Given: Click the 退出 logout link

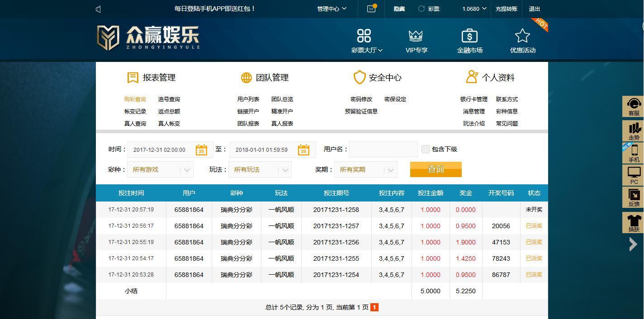Looking at the screenshot, I should pyautogui.click(x=535, y=9).
